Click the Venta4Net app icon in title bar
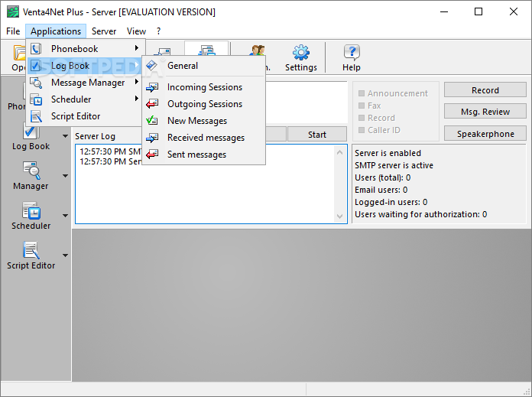 coord(13,12)
